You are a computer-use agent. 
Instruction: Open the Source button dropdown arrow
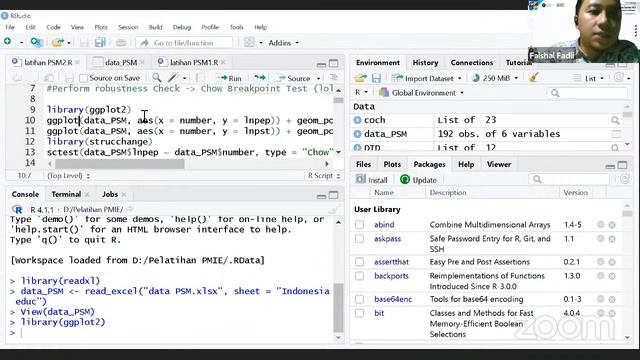[x=318, y=78]
